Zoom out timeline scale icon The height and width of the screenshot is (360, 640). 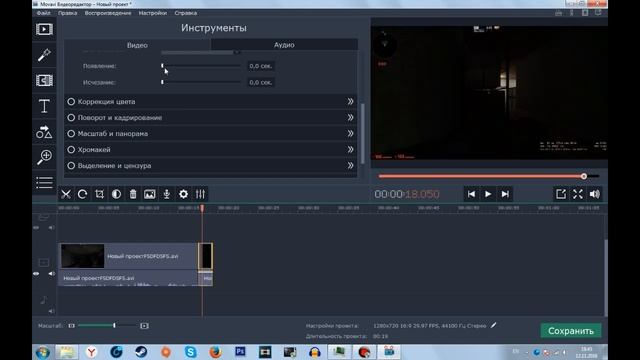coord(71,326)
